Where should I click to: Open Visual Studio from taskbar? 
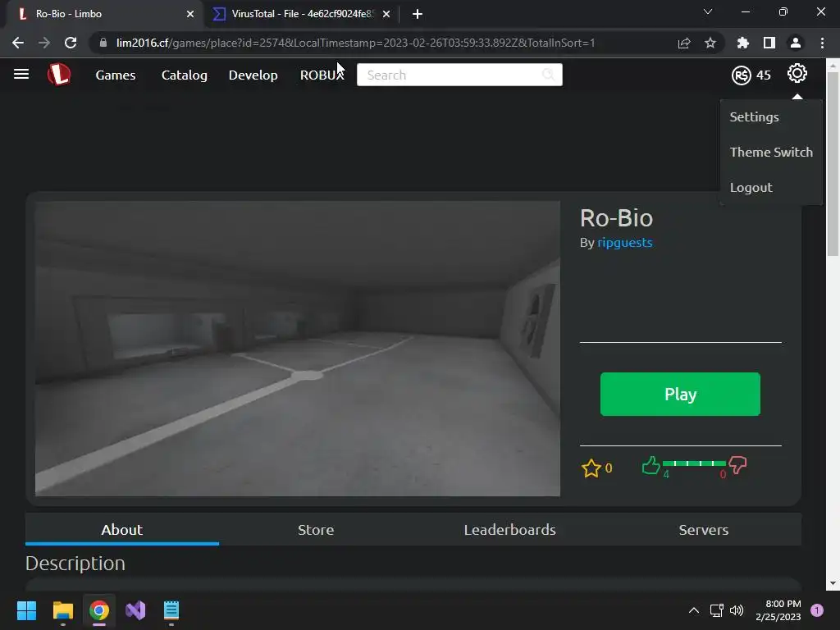tap(135, 610)
